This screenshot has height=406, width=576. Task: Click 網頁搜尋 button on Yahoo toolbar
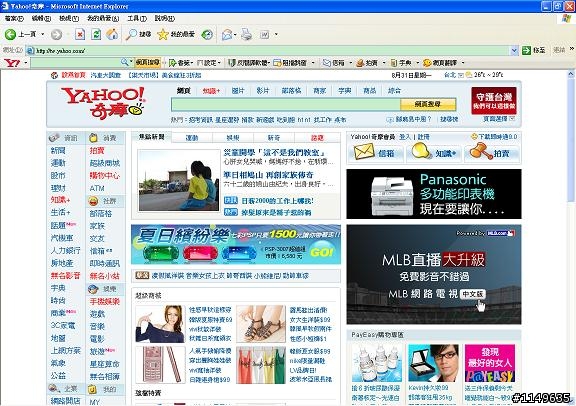(x=148, y=63)
